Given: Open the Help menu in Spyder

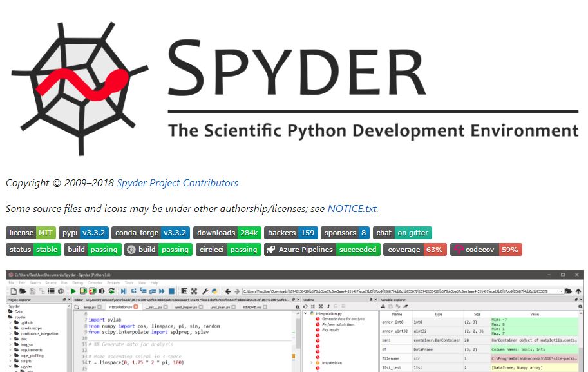Looking at the screenshot, I should [155, 282].
